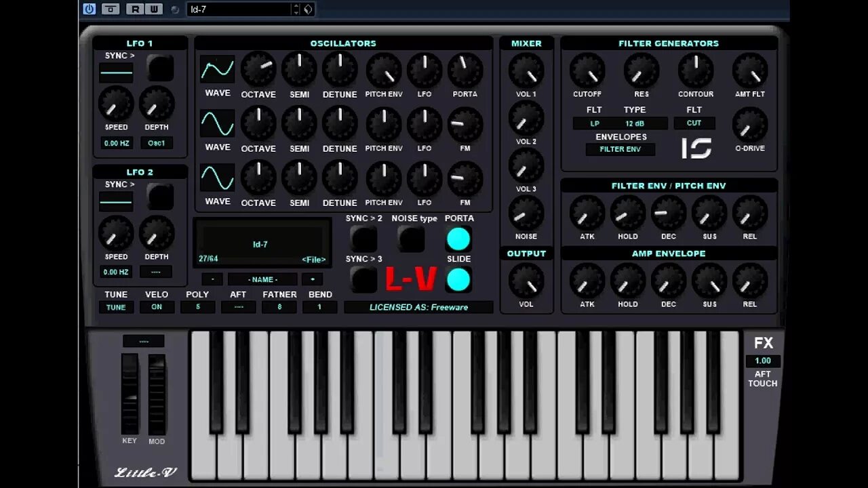Click the preset browser cube icon
This screenshot has height=488, width=868.
[x=308, y=9]
